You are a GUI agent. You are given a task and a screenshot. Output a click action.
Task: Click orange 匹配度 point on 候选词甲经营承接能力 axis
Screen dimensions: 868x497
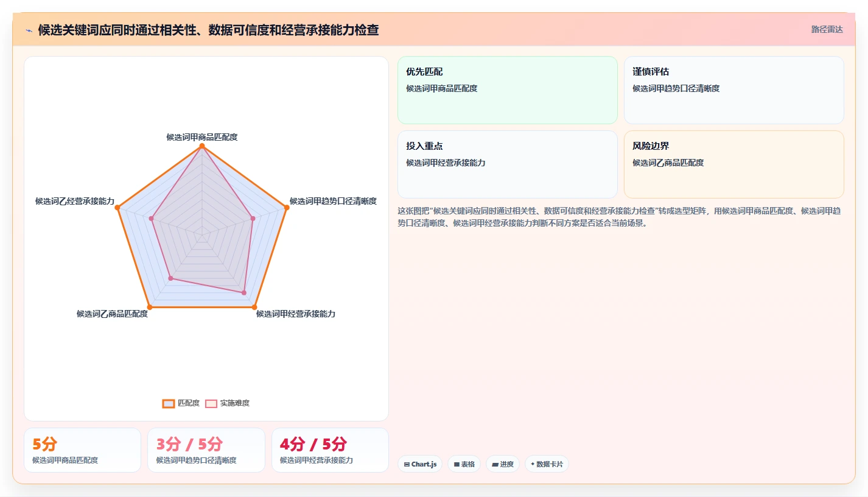pyautogui.click(x=254, y=306)
